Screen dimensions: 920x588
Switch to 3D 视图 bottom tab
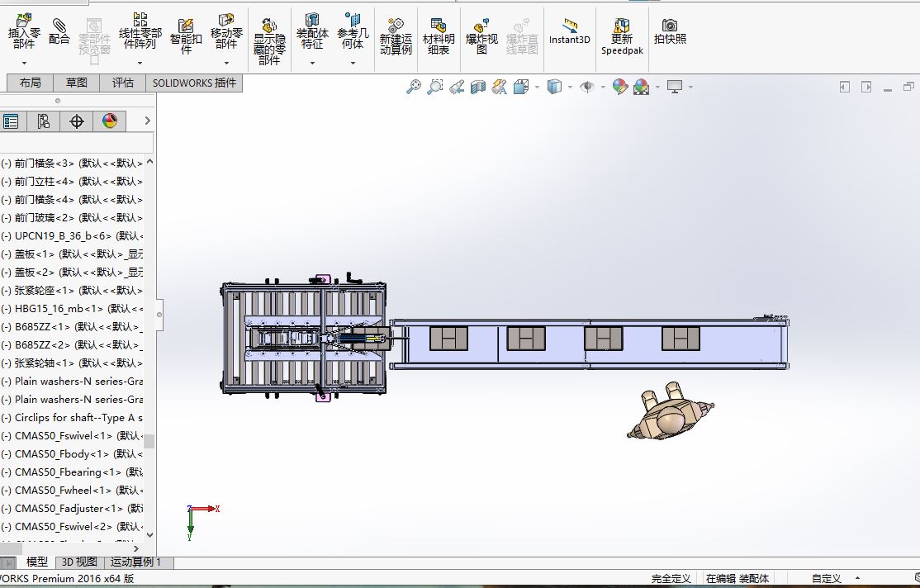click(x=79, y=562)
